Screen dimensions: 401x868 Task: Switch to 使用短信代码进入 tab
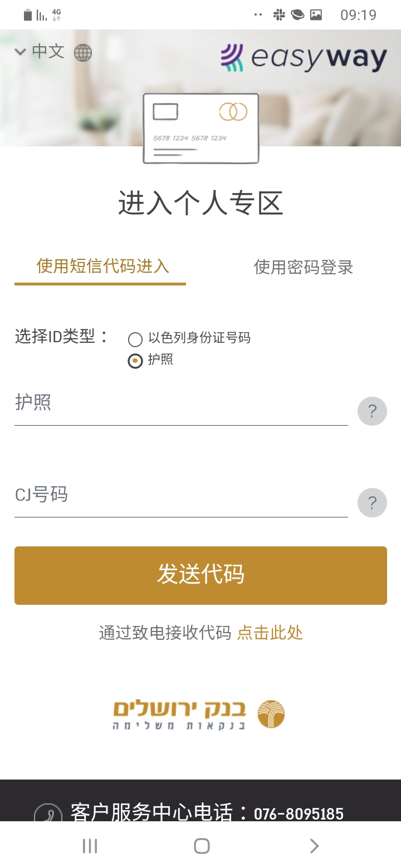pos(102,267)
